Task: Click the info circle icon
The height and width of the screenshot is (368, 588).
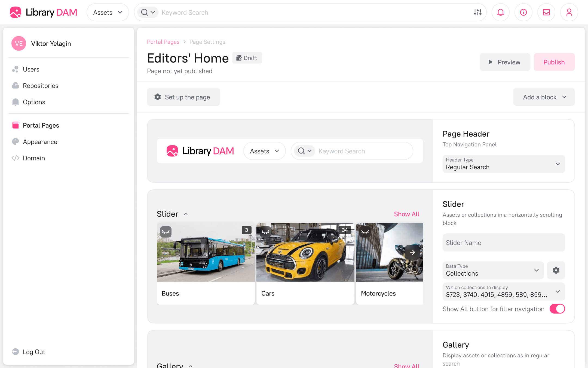Action: [x=523, y=12]
